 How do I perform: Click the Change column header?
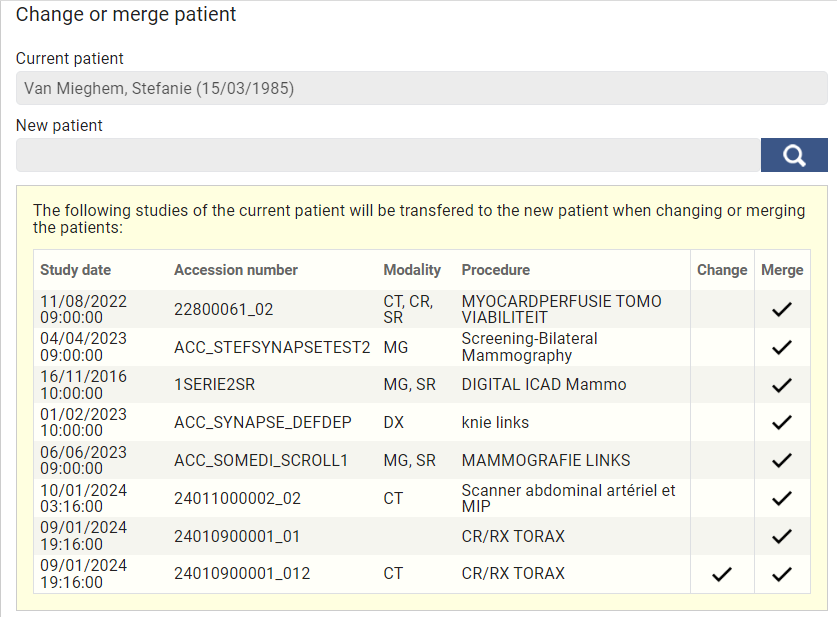(x=722, y=270)
